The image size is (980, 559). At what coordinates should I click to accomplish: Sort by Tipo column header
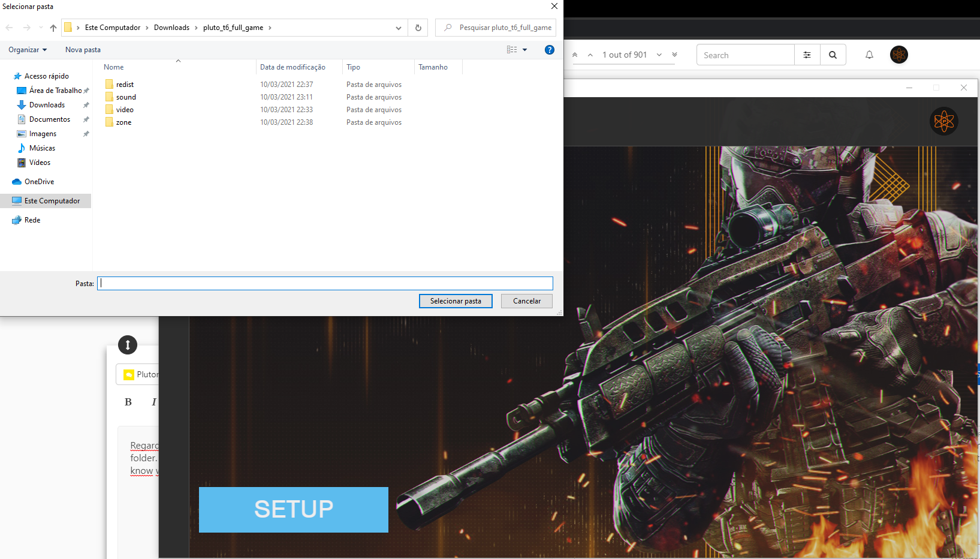pos(353,67)
